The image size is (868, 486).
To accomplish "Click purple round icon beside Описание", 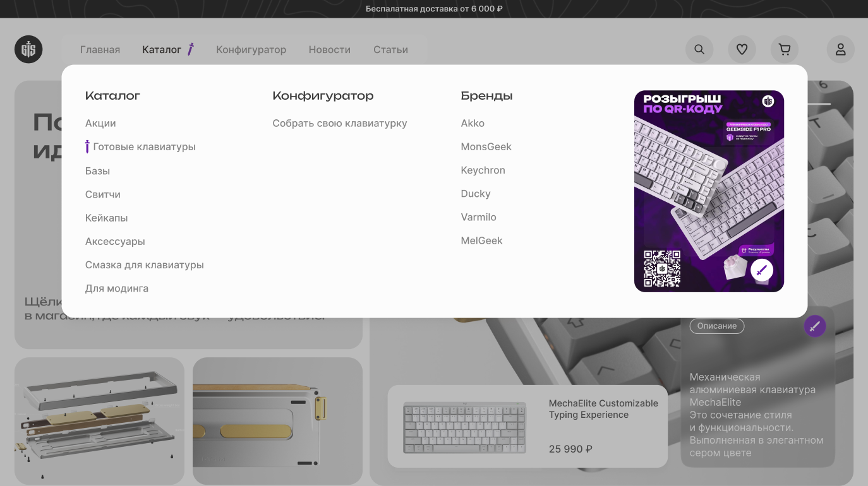I will click(814, 326).
